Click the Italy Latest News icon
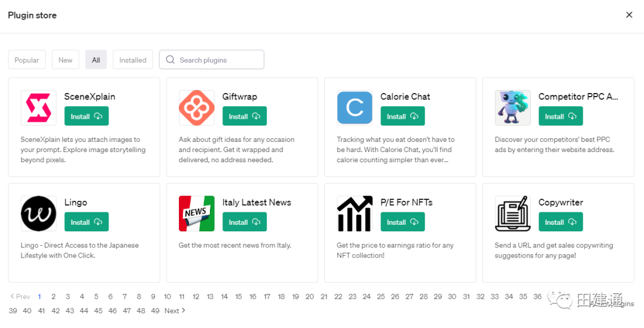 [x=196, y=213]
